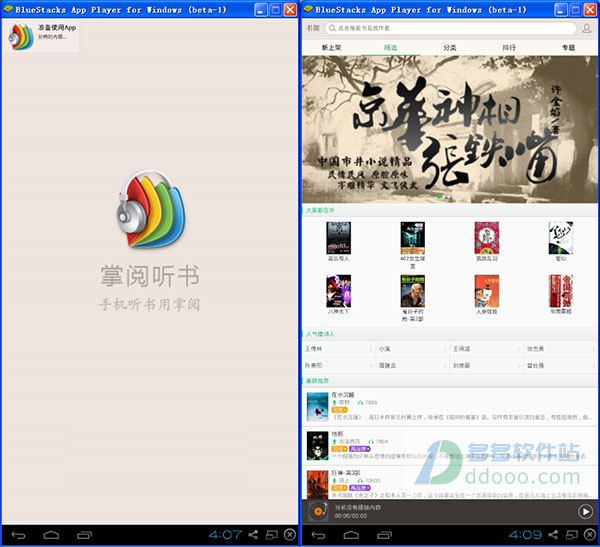
Task: Open narrator 王玥波 entry
Action: click(486, 349)
